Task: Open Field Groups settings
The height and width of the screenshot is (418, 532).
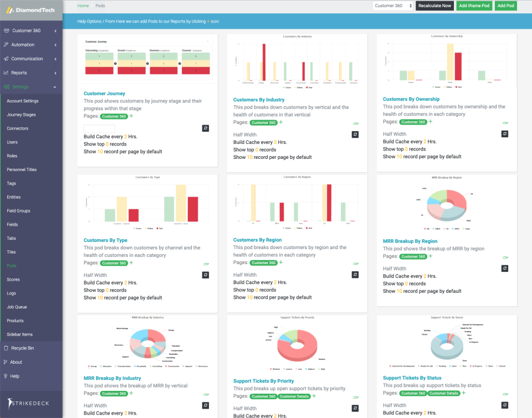Action: point(18,211)
